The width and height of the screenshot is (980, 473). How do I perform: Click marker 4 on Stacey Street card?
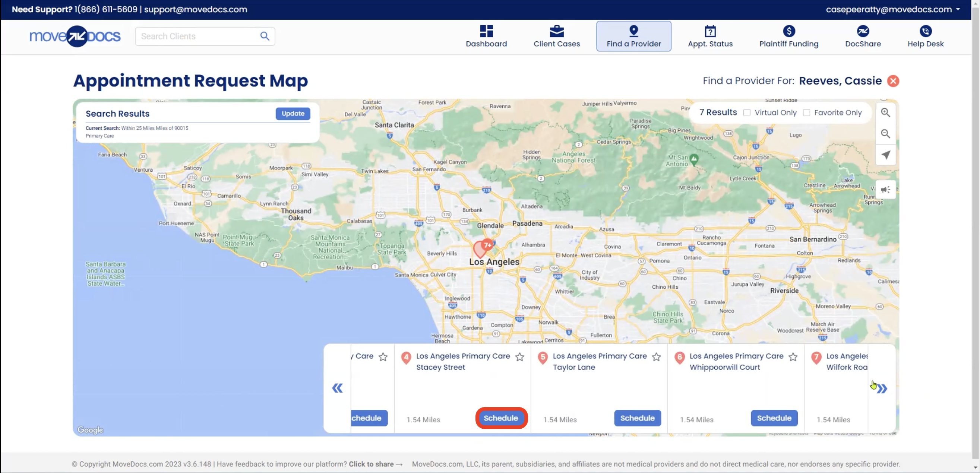pyautogui.click(x=406, y=358)
